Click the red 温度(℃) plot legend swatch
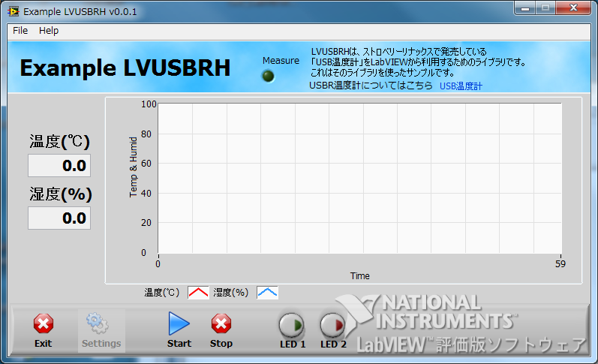 (x=198, y=293)
